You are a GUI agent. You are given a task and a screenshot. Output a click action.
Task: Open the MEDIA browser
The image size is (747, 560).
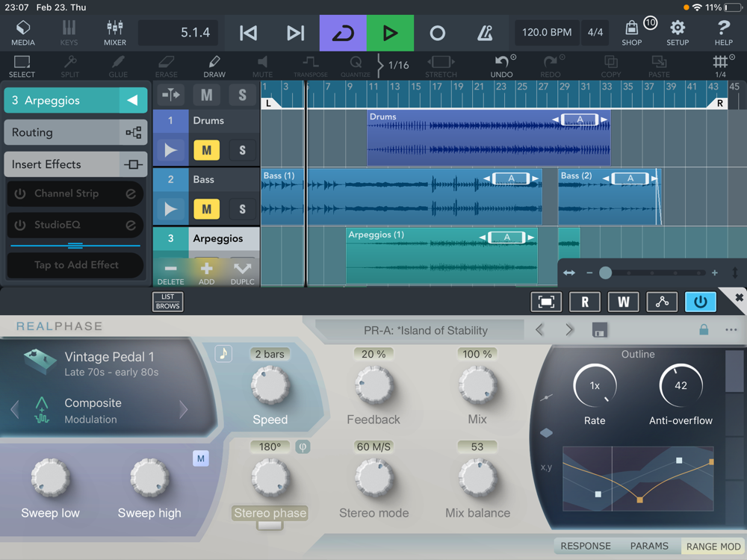[x=23, y=33]
